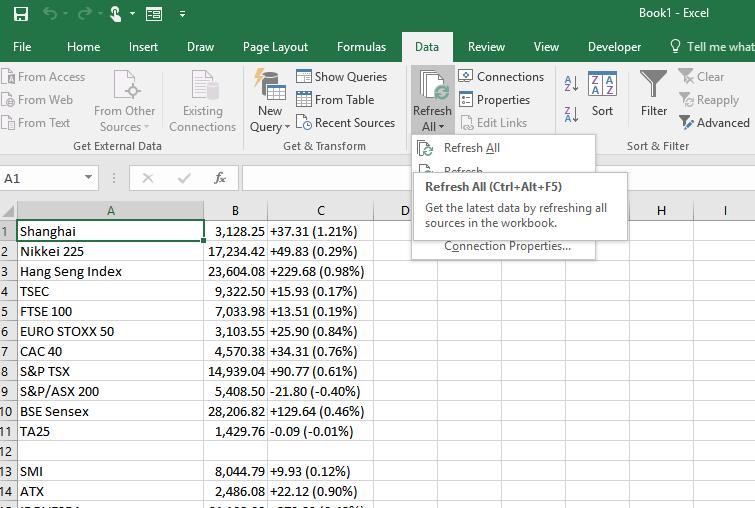Image resolution: width=755 pixels, height=508 pixels.
Task: Click Sort Z to A descending icon
Action: (x=571, y=114)
